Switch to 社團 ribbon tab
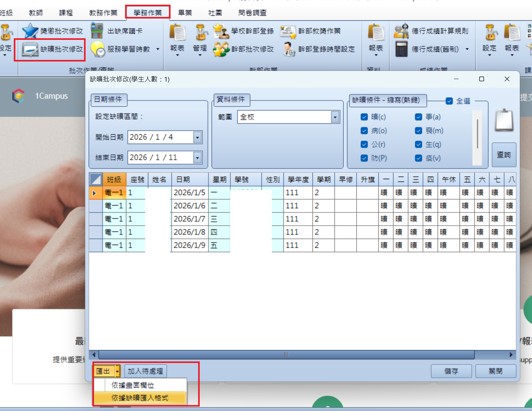The image size is (532, 411). (215, 13)
